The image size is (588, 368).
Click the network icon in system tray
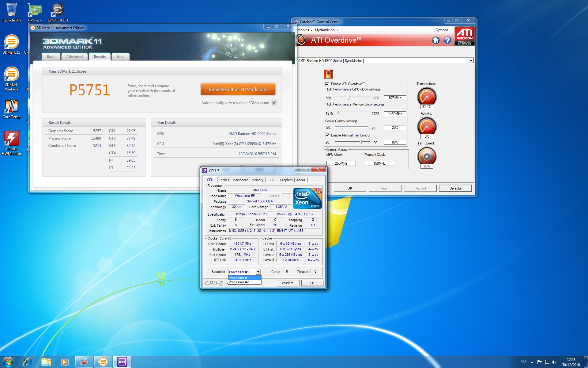(547, 362)
